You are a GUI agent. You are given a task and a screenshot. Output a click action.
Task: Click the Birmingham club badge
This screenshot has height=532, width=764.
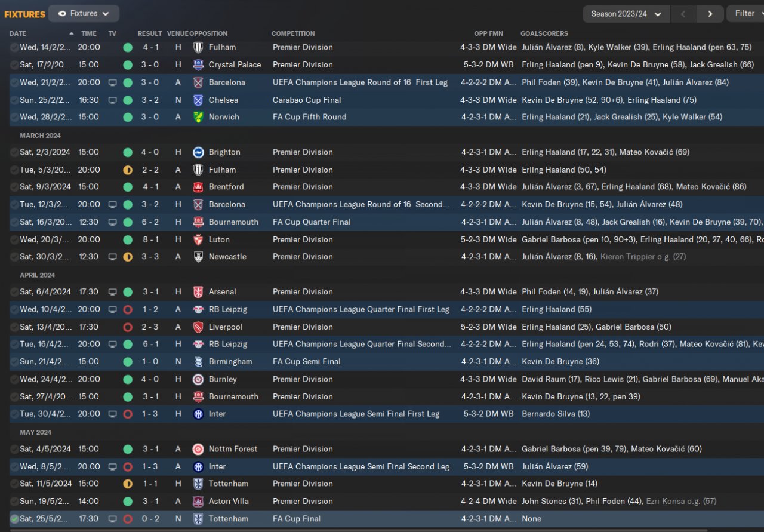pyautogui.click(x=198, y=362)
